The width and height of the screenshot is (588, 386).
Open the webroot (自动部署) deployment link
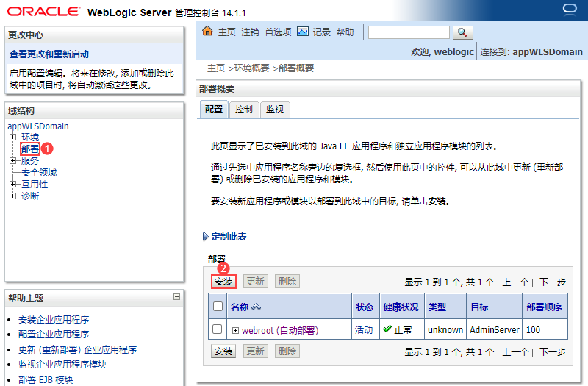click(x=280, y=330)
